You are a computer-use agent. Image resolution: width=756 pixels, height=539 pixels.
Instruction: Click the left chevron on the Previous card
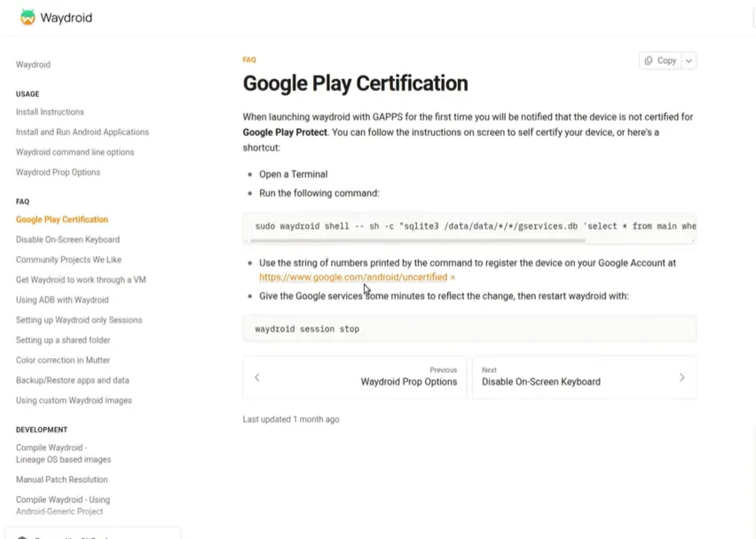click(x=257, y=377)
